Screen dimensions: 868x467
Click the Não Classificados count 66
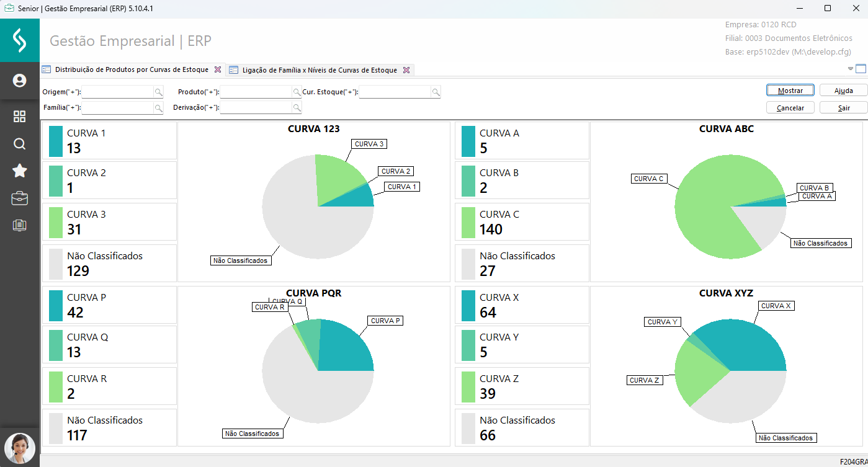click(488, 435)
